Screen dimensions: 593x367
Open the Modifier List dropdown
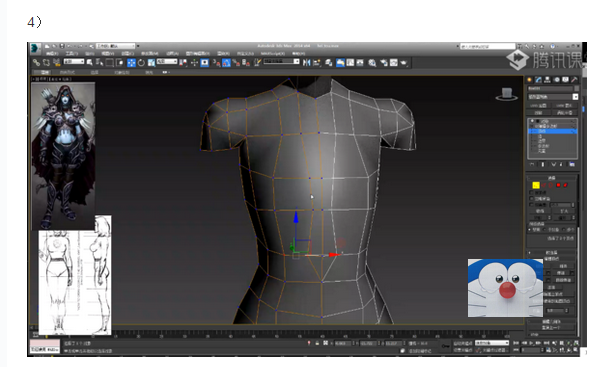(553, 96)
